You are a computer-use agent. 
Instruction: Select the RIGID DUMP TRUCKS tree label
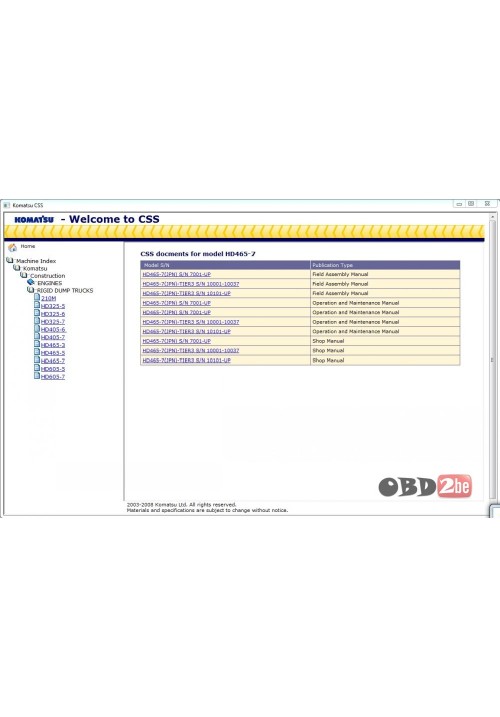point(65,290)
